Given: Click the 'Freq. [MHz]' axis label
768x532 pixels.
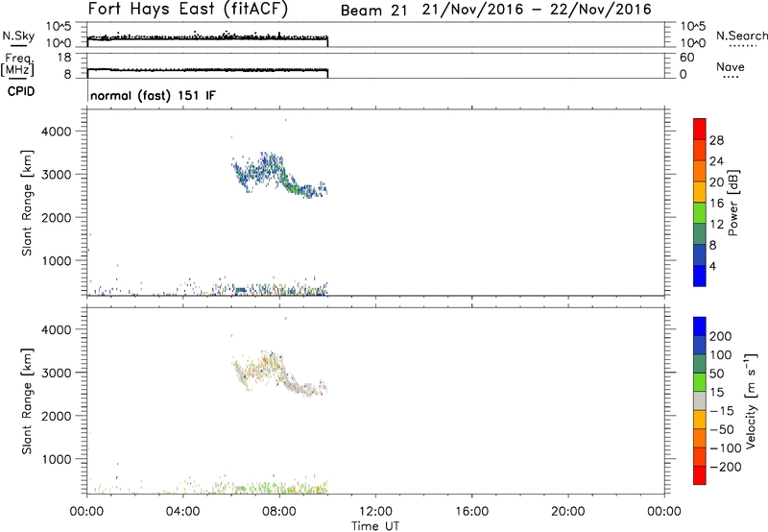Looking at the screenshot, I should tap(17, 64).
